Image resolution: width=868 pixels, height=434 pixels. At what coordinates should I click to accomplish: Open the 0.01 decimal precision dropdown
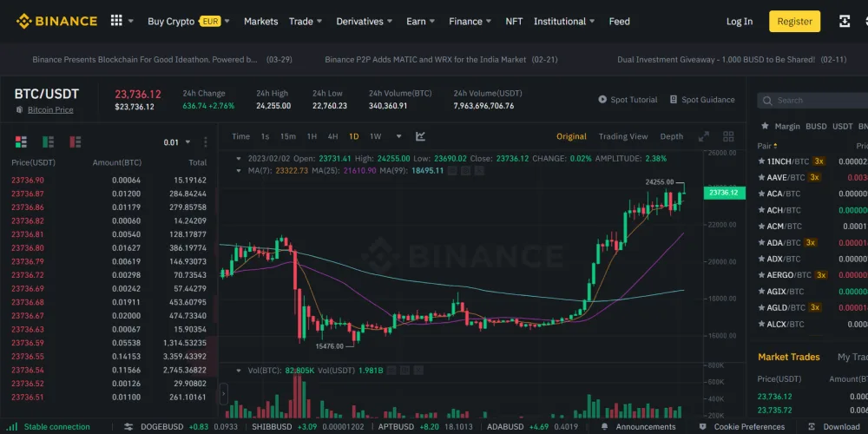coord(177,142)
